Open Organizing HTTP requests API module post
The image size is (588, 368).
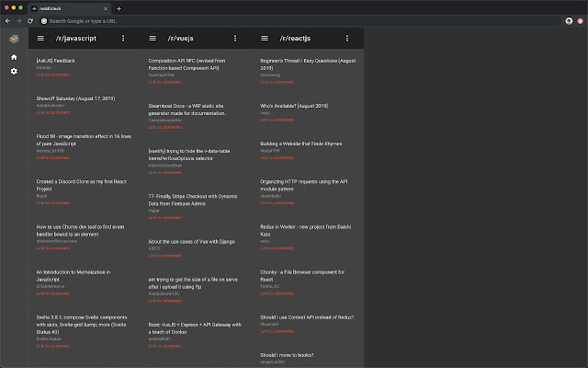pos(304,185)
